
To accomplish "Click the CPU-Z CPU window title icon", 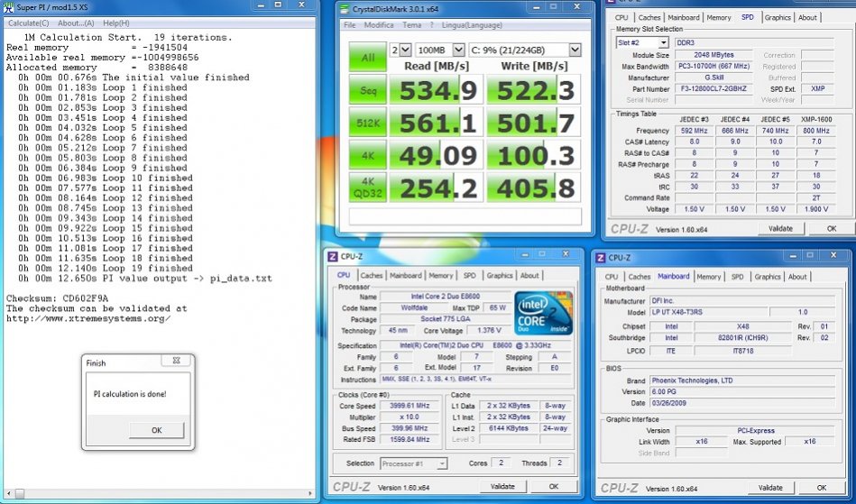I will coord(333,256).
